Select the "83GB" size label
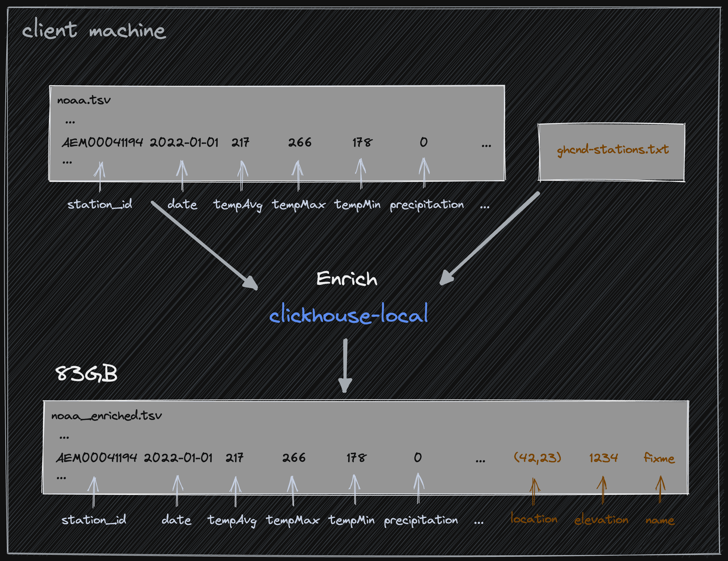This screenshot has height=561, width=728. tap(86, 373)
